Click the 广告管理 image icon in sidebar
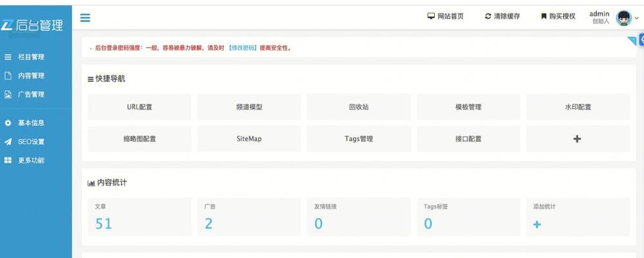The image size is (644, 258). click(8, 94)
